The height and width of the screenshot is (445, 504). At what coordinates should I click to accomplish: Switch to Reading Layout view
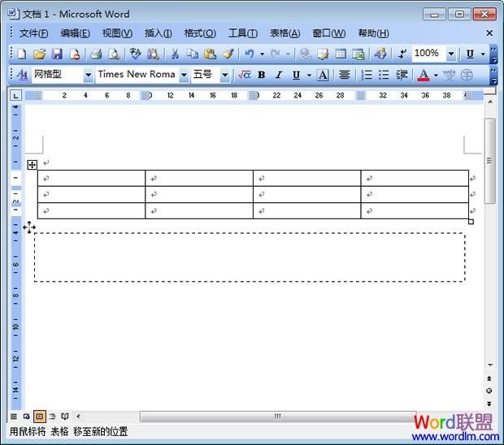pyautogui.click(x=64, y=417)
